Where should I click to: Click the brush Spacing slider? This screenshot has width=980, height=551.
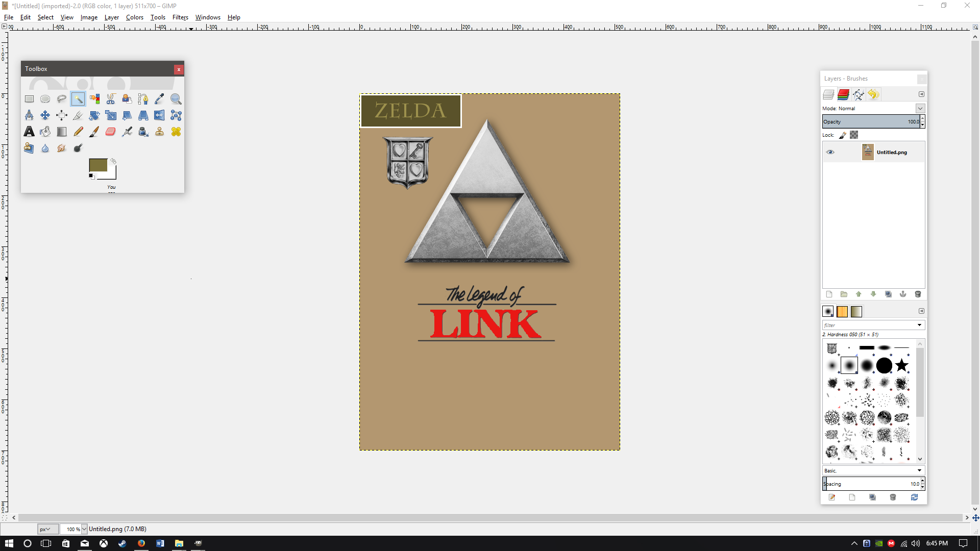pos(871,484)
